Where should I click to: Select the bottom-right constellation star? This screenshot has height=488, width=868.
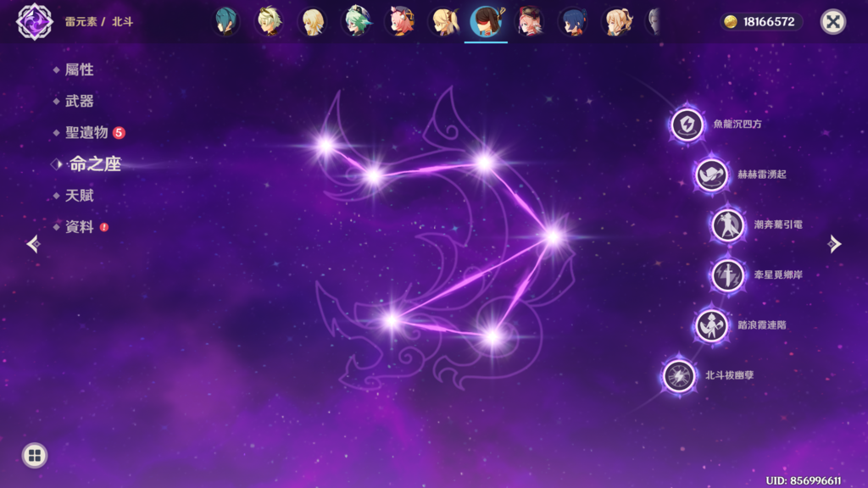point(492,335)
